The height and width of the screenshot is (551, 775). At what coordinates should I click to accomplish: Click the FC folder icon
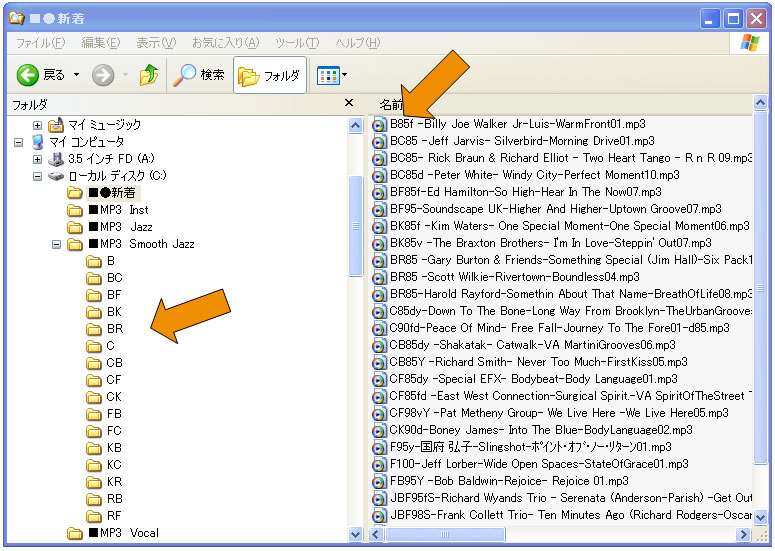click(x=94, y=431)
